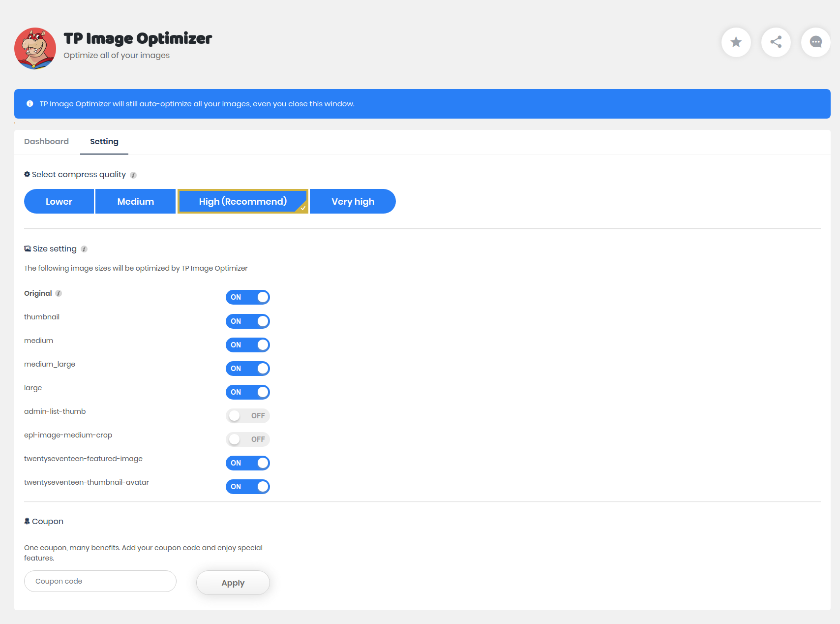Click the image icon before Size setting
Screen dimensions: 840x624
click(x=28, y=249)
